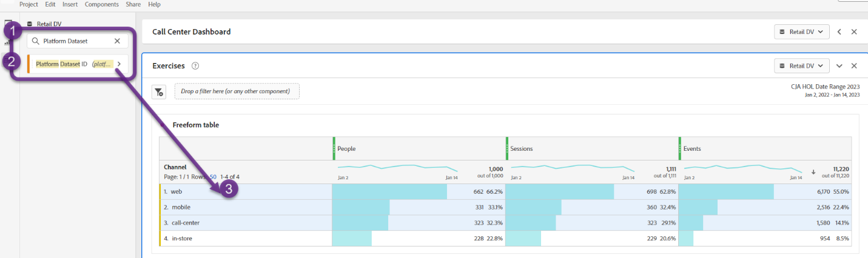Screen dimensions: 868x258
Task: Expand Platform Dataset ID items chevron
Action: 119,64
